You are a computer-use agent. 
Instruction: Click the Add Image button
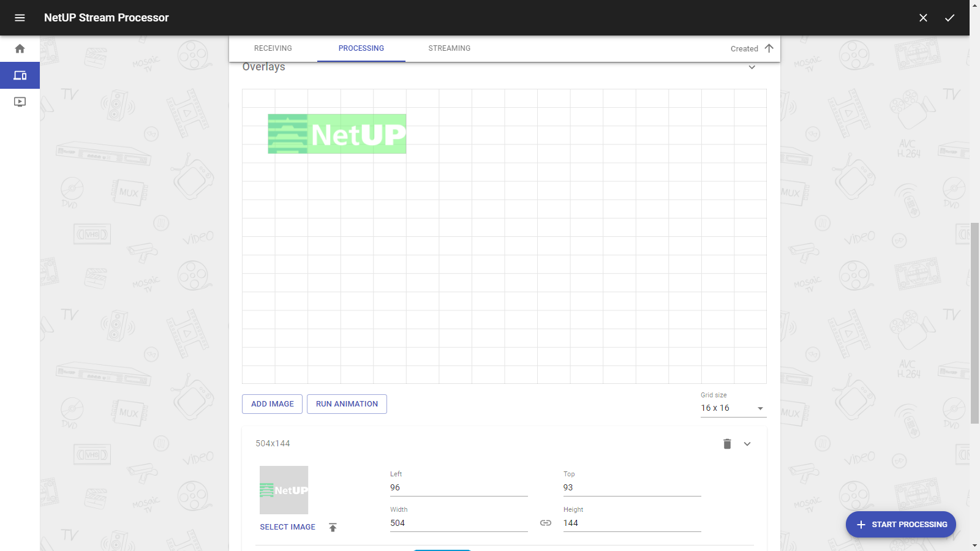272,404
